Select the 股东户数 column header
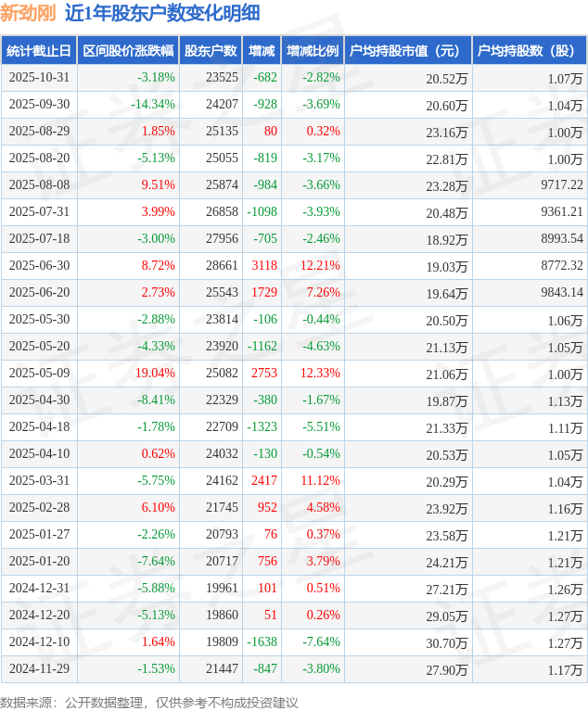 [x=210, y=51]
